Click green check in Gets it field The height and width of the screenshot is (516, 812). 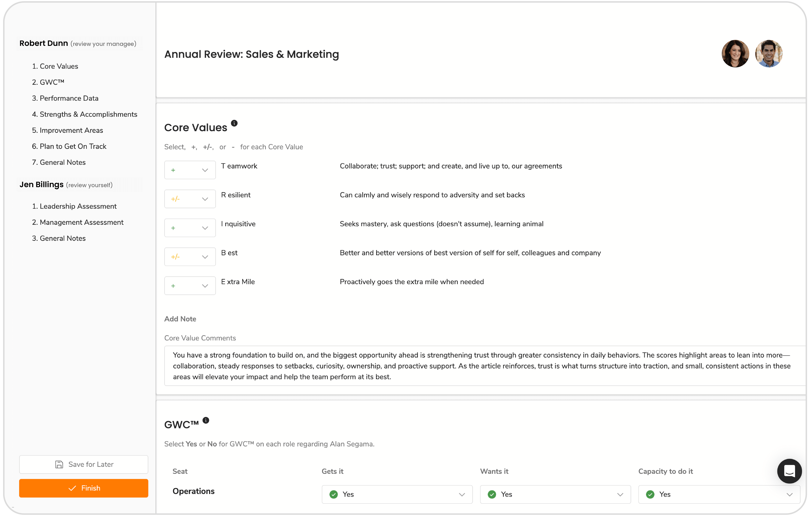(x=334, y=494)
